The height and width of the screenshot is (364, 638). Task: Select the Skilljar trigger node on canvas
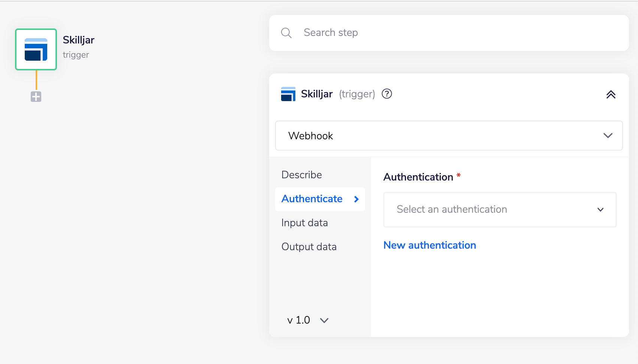pos(36,49)
